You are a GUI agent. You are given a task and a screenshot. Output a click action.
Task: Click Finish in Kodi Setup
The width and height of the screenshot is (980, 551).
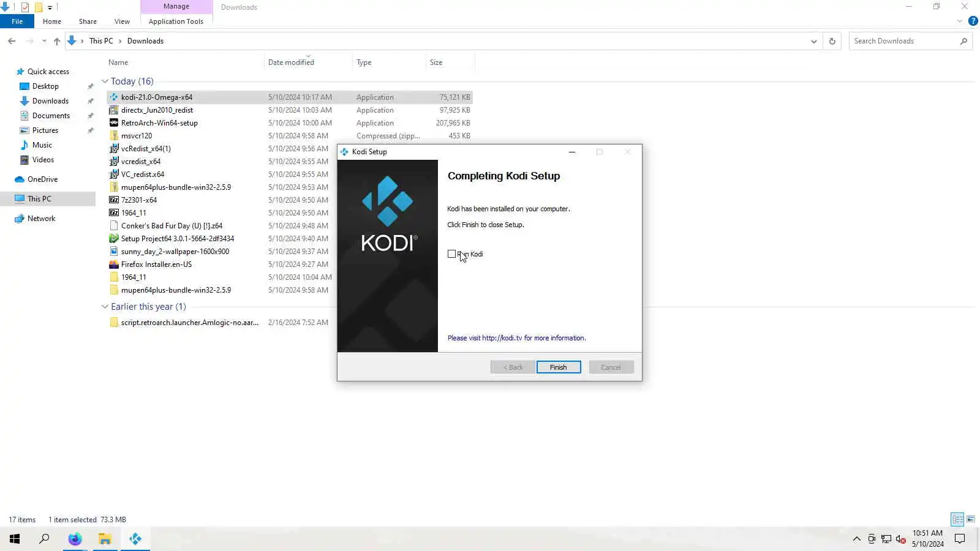pos(559,367)
